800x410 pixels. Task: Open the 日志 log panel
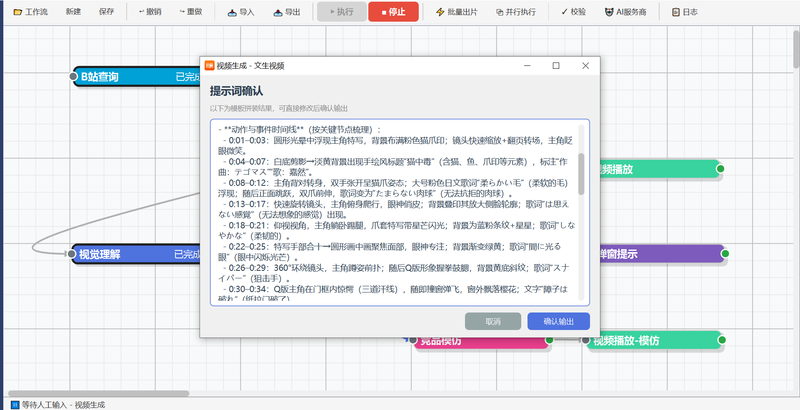point(685,12)
